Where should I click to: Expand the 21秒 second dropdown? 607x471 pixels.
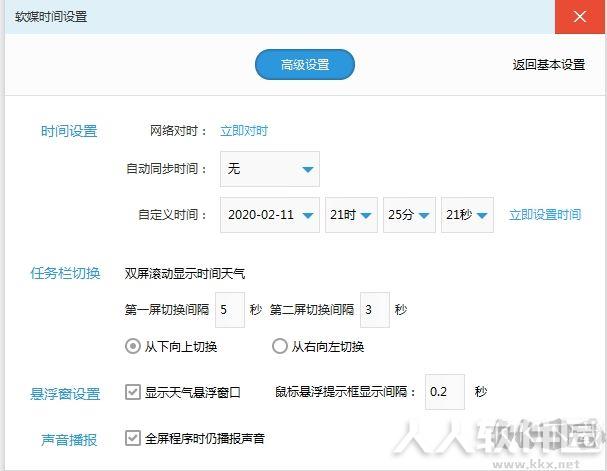point(467,215)
